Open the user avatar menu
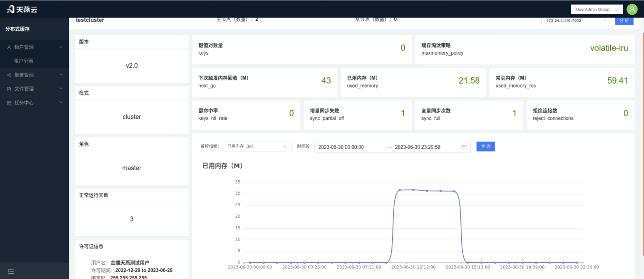This screenshot has width=644, height=279. click(x=632, y=9)
